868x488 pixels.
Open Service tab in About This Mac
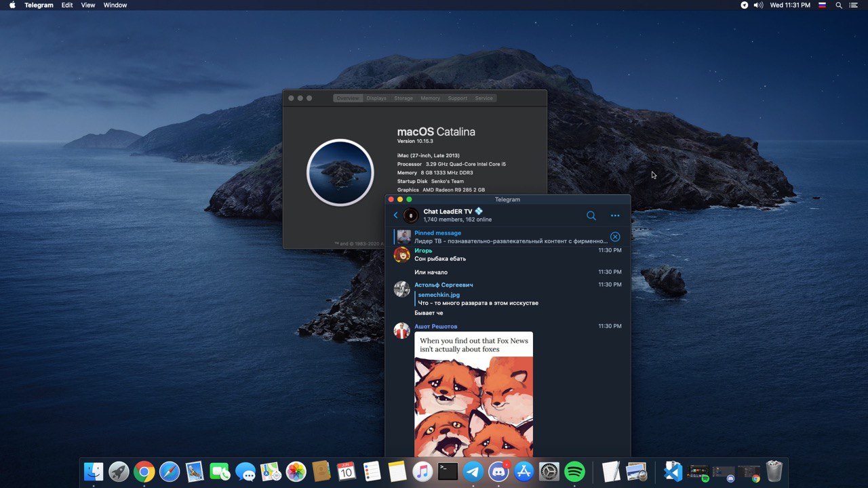(x=484, y=98)
